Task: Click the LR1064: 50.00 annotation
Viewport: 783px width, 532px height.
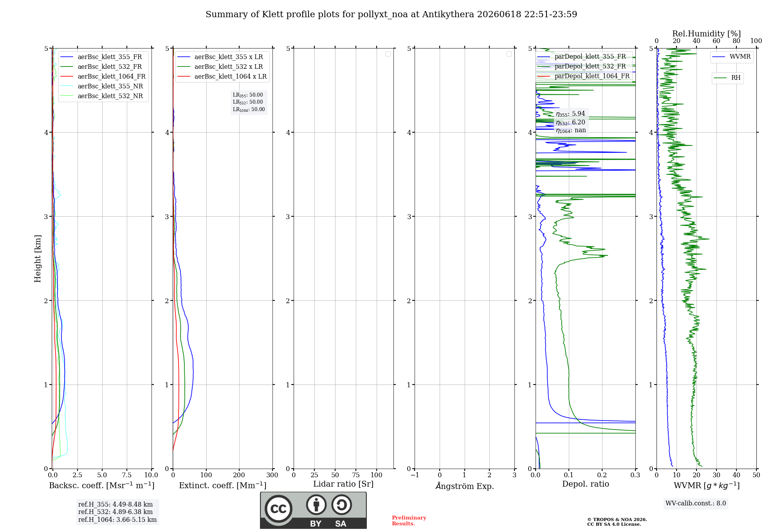Action: [x=249, y=110]
